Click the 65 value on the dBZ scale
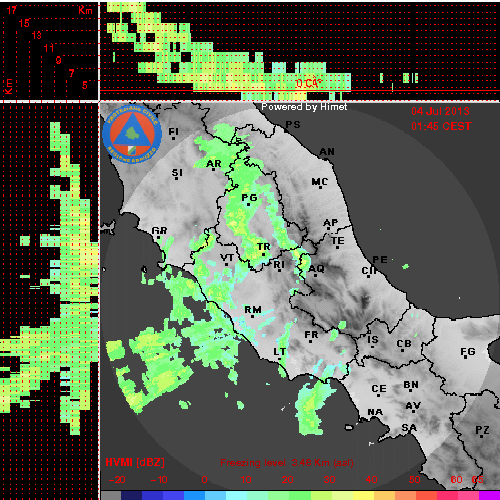 (477, 480)
